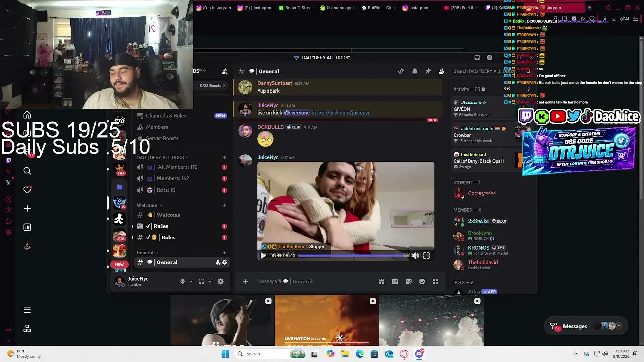The height and width of the screenshot is (362, 644).
Task: Open the Roles channel
Action: [x=181, y=238]
